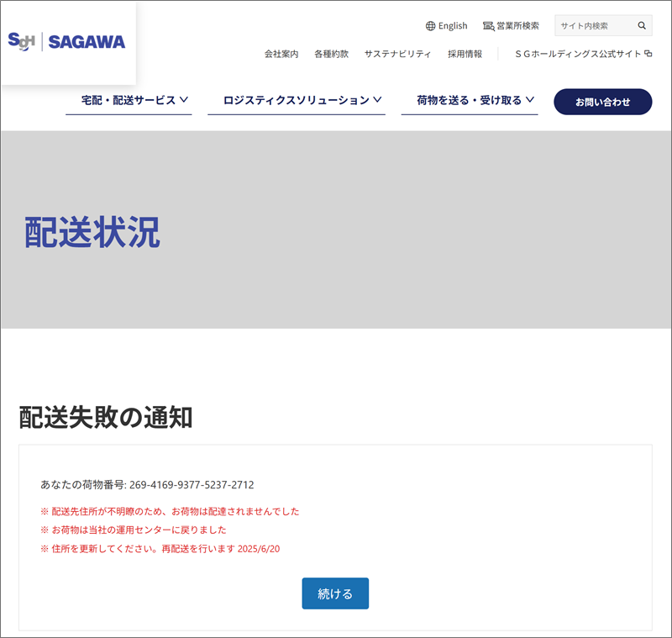672x638 pixels.
Task: Open the 採用情報 link
Action: (465, 54)
